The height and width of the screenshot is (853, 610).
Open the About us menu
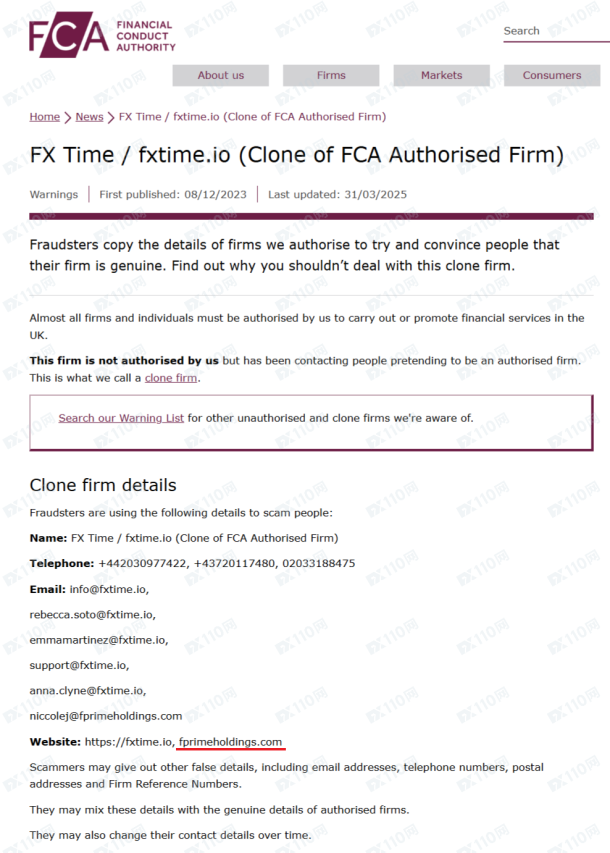pos(220,75)
